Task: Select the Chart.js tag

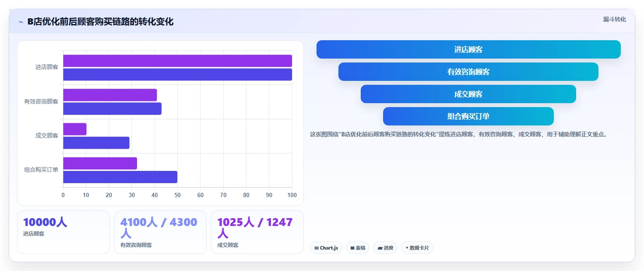Action: pyautogui.click(x=326, y=248)
